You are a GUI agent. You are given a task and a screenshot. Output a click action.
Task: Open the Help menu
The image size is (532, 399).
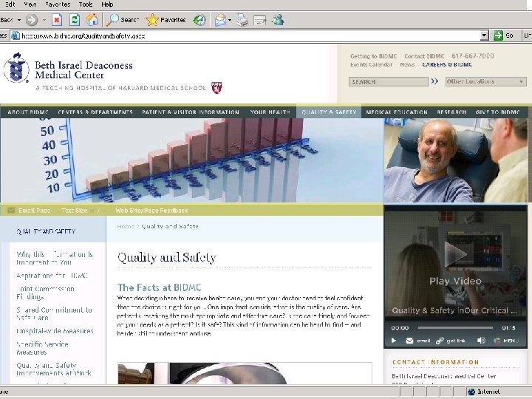coord(107,4)
